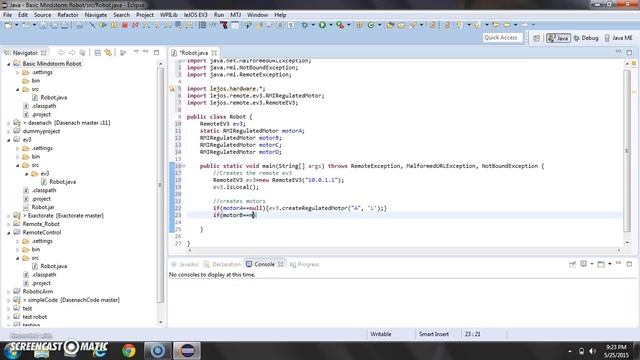Open the Window menu

coord(258,15)
